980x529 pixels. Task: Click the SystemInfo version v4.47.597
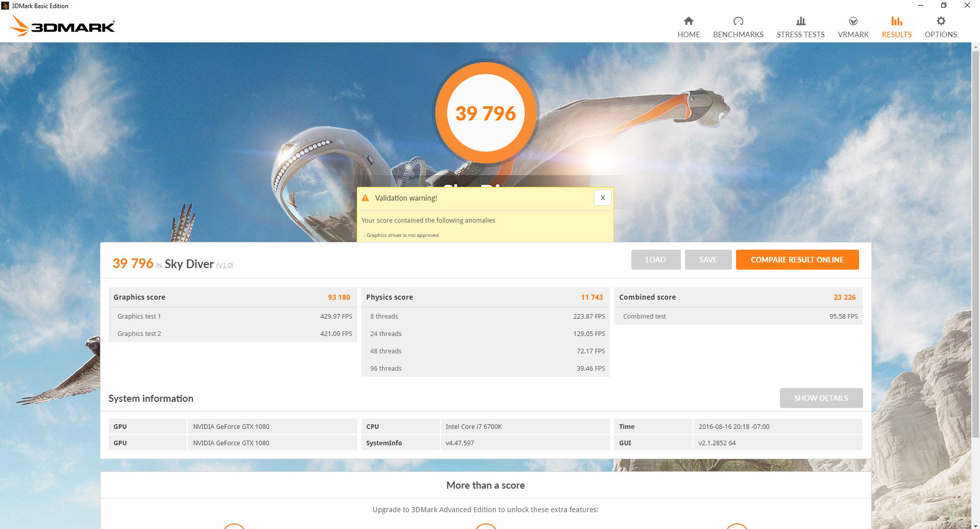click(x=460, y=443)
